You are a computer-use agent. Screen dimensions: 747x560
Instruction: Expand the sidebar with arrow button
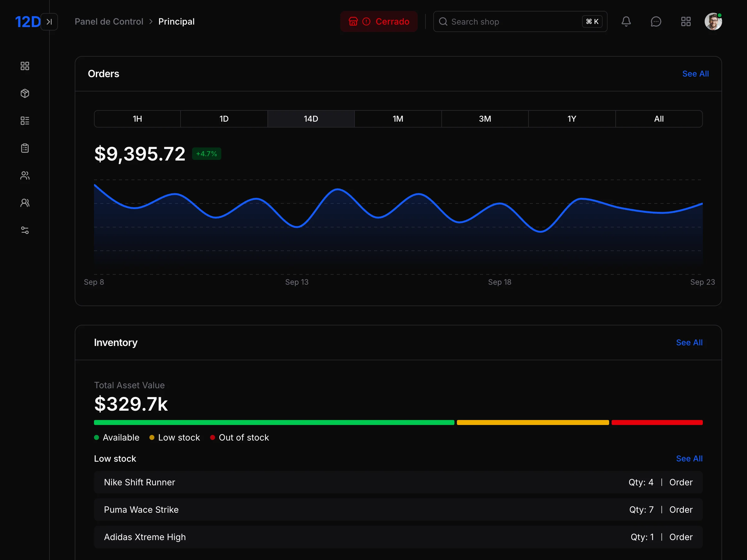point(49,21)
